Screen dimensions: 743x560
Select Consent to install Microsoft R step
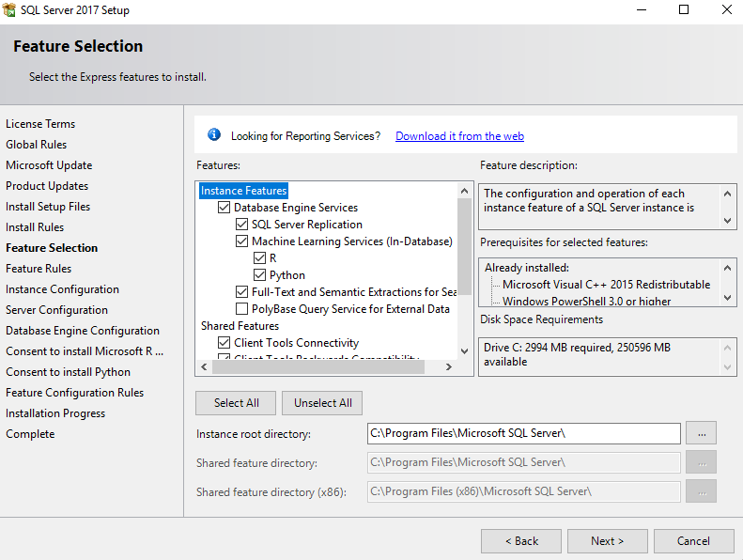click(x=85, y=351)
